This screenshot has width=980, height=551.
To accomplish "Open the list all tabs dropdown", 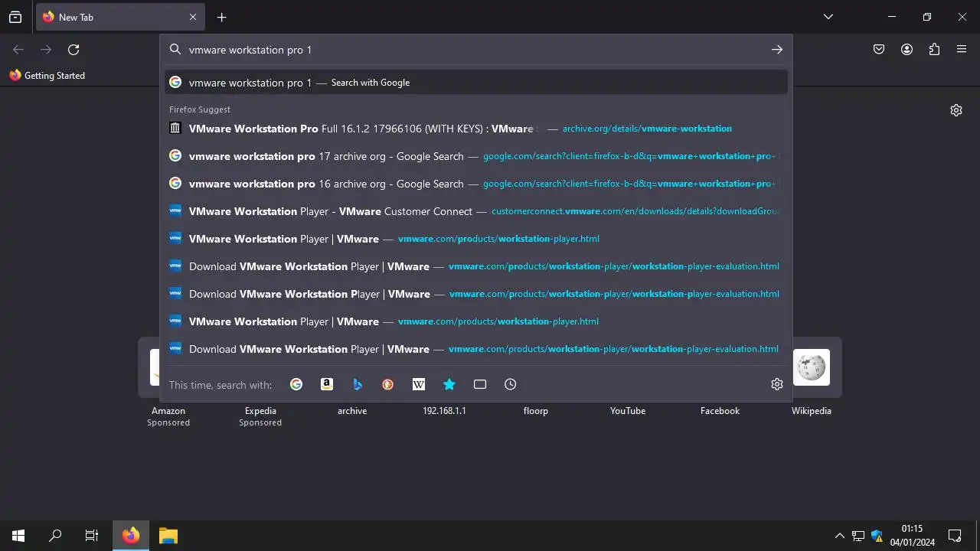I will [x=828, y=17].
